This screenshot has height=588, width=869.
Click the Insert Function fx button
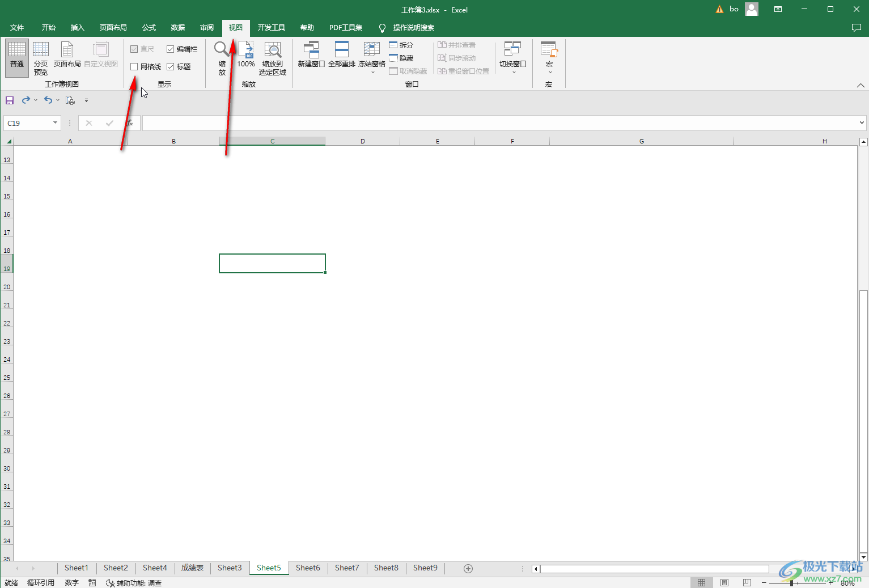(130, 123)
